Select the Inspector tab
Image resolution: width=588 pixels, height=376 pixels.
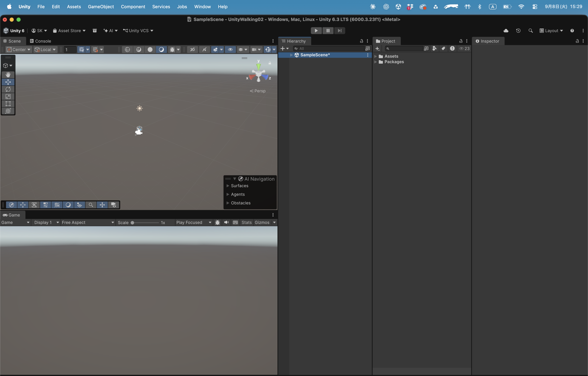point(487,41)
